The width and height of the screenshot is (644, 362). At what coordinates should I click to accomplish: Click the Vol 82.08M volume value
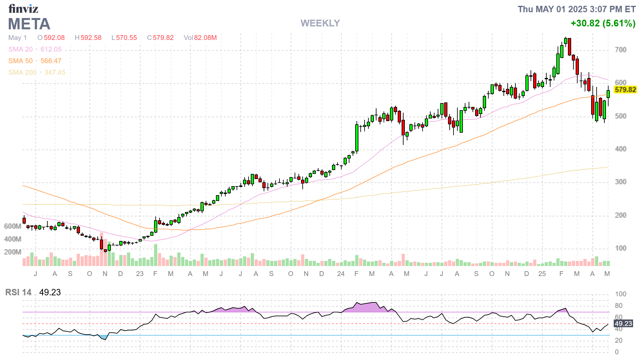(x=201, y=38)
